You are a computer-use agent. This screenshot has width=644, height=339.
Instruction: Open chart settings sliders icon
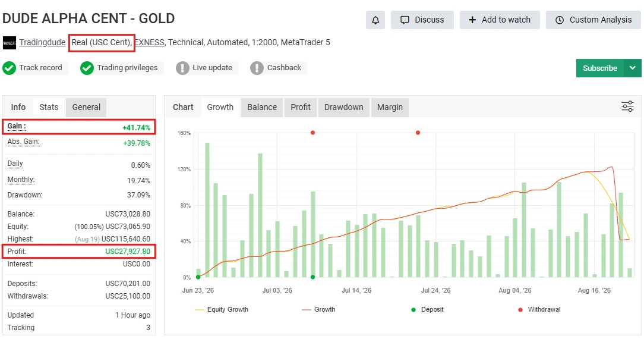coord(627,106)
